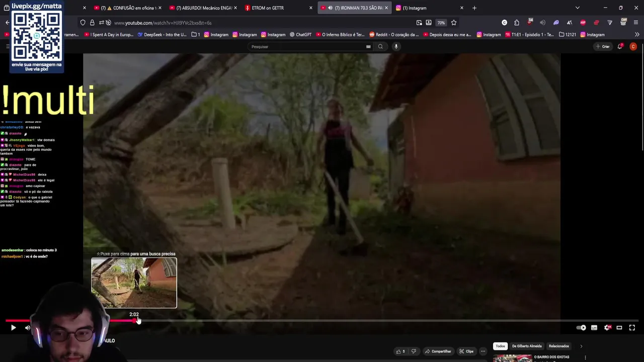Show more filter chips with right arrow
This screenshot has width=644, height=362.
(x=581, y=346)
